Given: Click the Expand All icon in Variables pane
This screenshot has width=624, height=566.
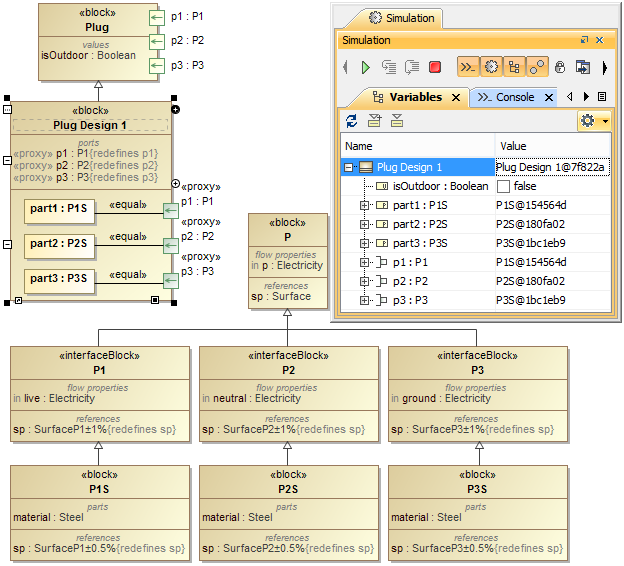Looking at the screenshot, I should (374, 121).
